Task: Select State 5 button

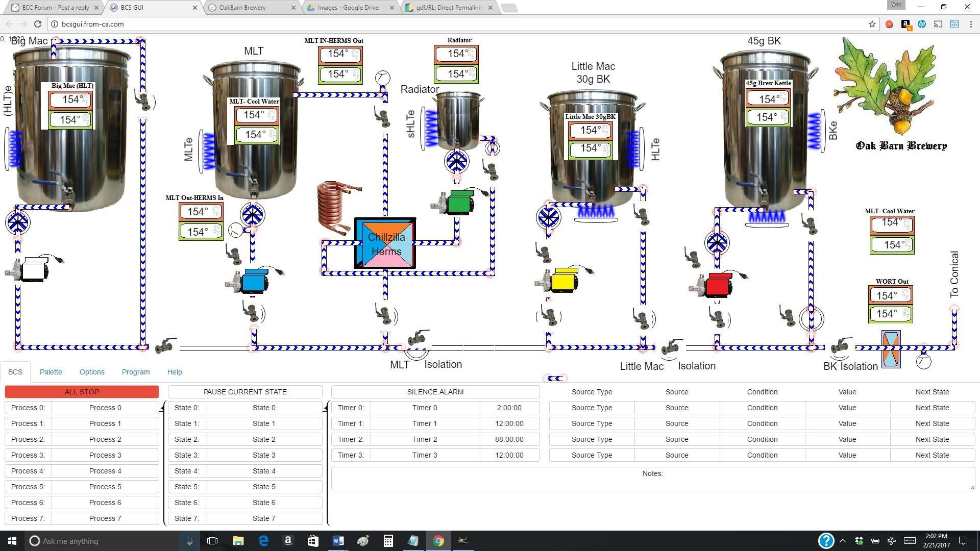Action: point(264,487)
